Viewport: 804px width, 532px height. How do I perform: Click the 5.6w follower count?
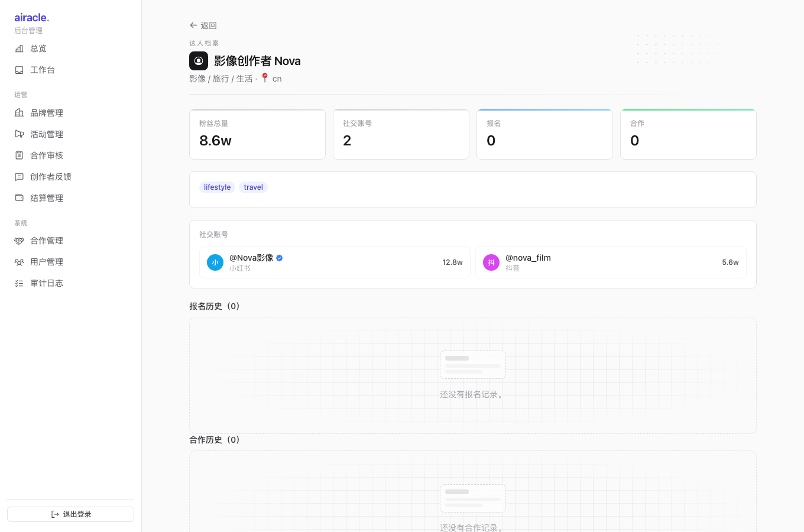pos(730,262)
